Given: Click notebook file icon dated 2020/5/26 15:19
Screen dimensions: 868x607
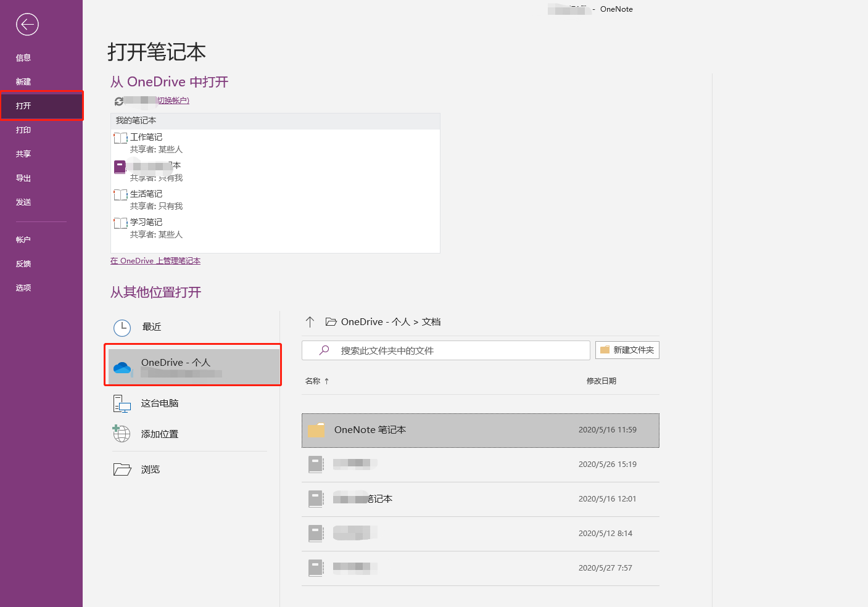Looking at the screenshot, I should tap(316, 465).
